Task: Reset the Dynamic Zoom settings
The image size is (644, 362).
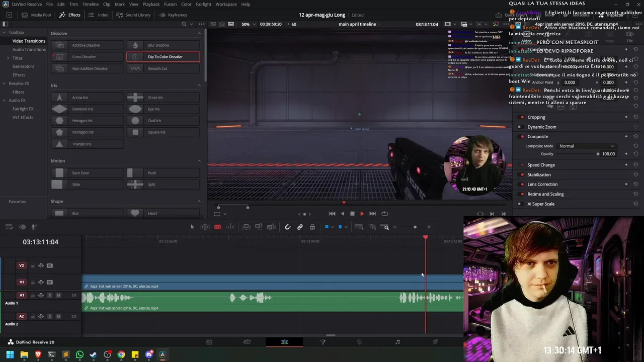Action: point(636,127)
